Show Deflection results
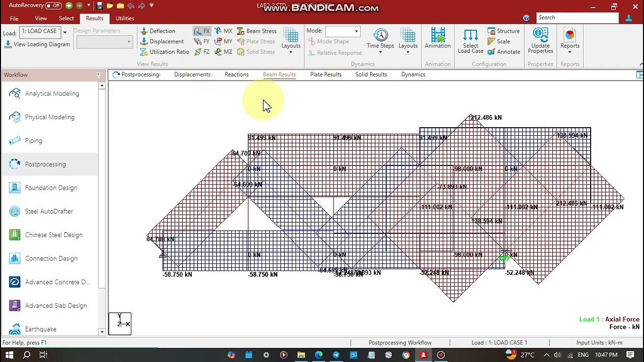This screenshot has height=362, width=644. tap(157, 31)
